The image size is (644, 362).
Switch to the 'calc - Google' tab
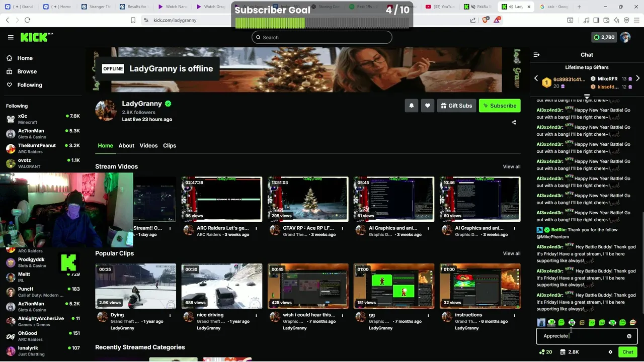click(x=554, y=7)
